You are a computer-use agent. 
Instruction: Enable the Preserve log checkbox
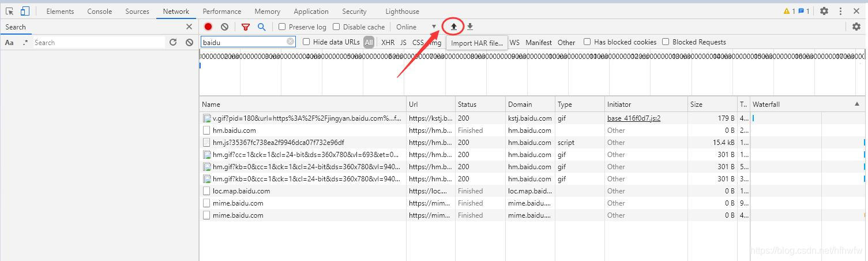pyautogui.click(x=282, y=27)
